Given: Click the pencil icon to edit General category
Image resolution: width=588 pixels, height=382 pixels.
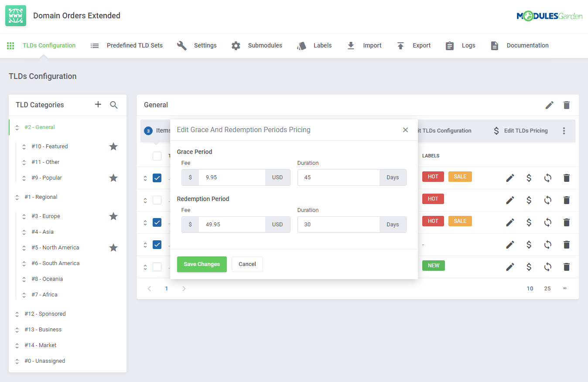Looking at the screenshot, I should (550, 105).
